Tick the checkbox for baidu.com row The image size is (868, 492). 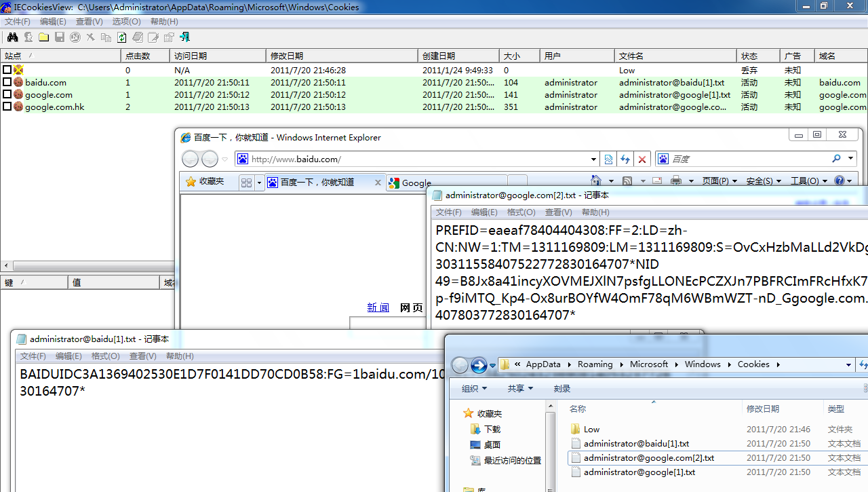point(7,82)
